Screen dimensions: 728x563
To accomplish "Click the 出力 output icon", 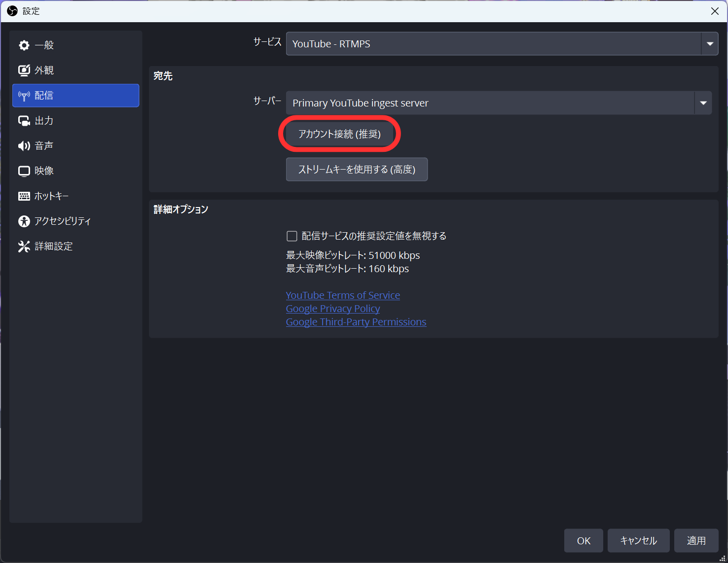I will (x=24, y=121).
